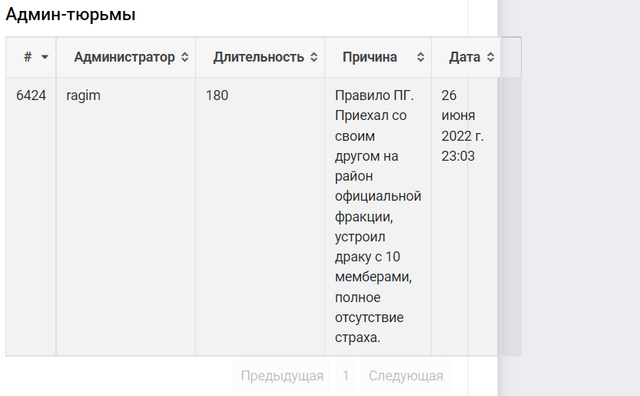This screenshot has width=640, height=396.
Task: Click sort arrows next to Дата
Action: [490, 57]
